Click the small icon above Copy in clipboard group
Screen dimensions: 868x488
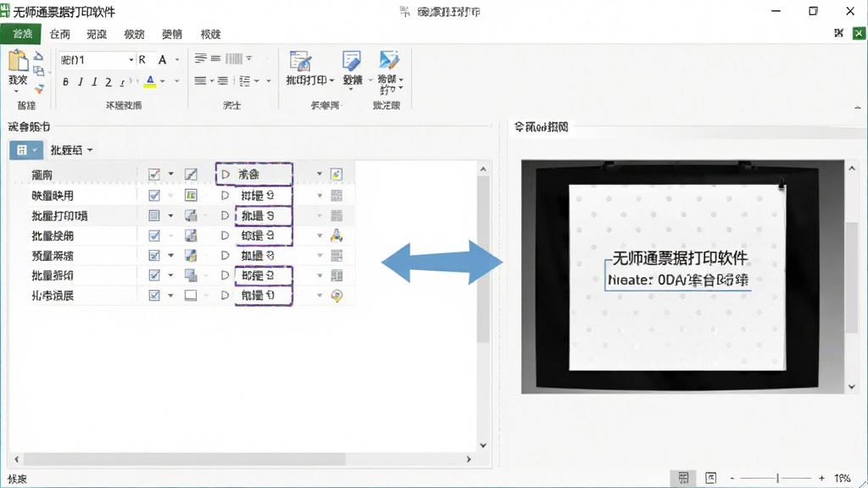(38, 56)
